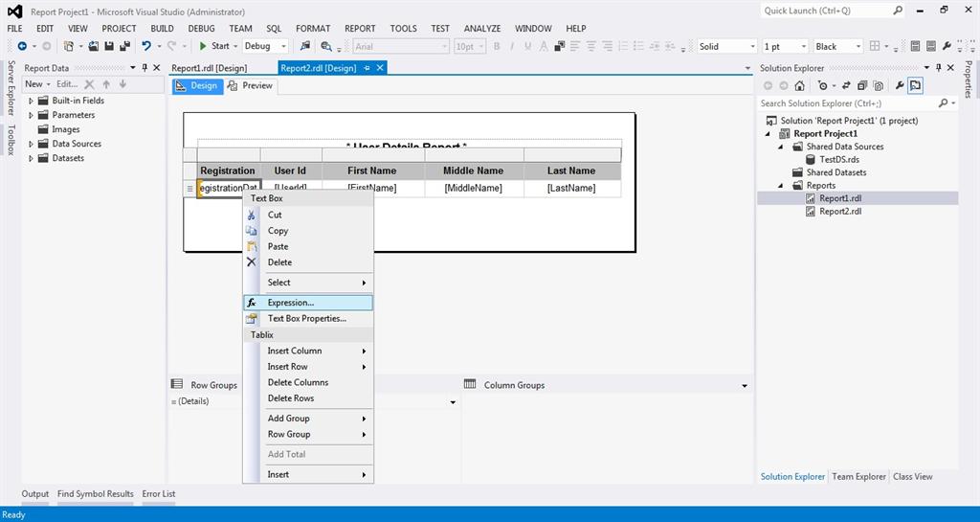Click the Open File toolbar icon
The width and height of the screenshot is (980, 522).
tap(94, 46)
